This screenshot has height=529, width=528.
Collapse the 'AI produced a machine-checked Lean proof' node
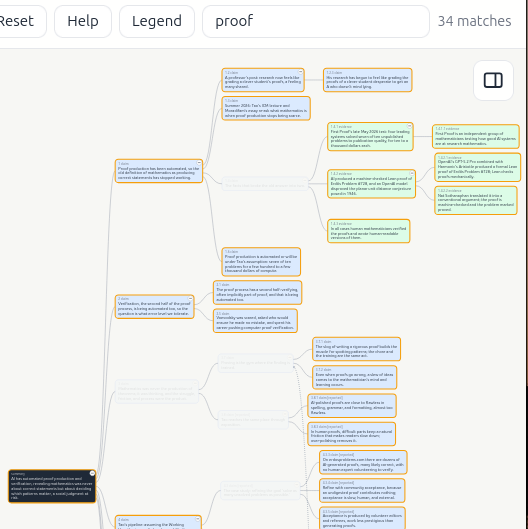(x=412, y=173)
